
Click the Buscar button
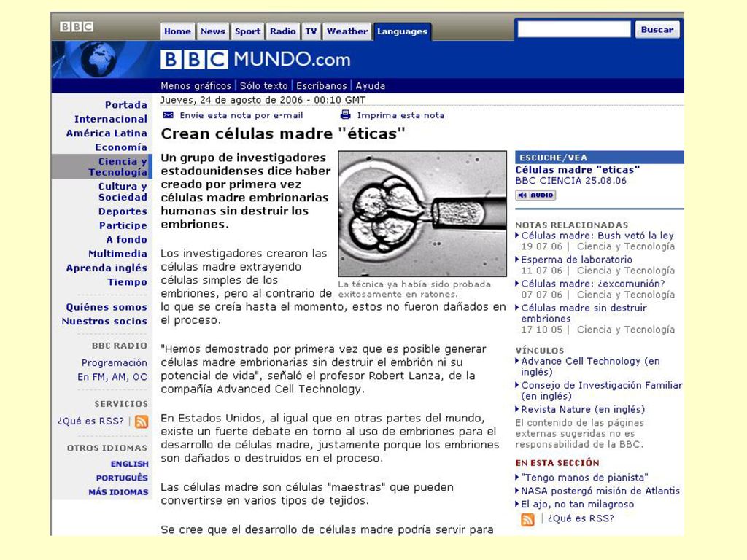(x=657, y=29)
